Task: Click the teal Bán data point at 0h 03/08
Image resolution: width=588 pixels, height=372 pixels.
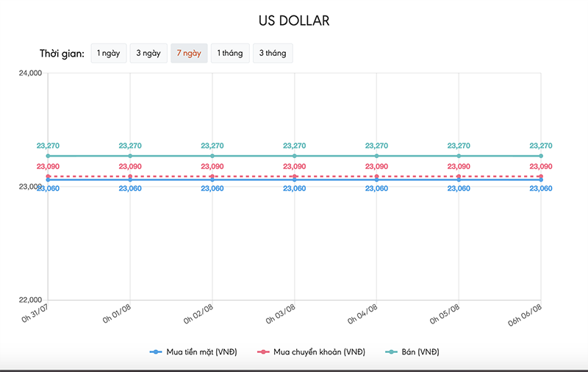Action: [x=295, y=156]
